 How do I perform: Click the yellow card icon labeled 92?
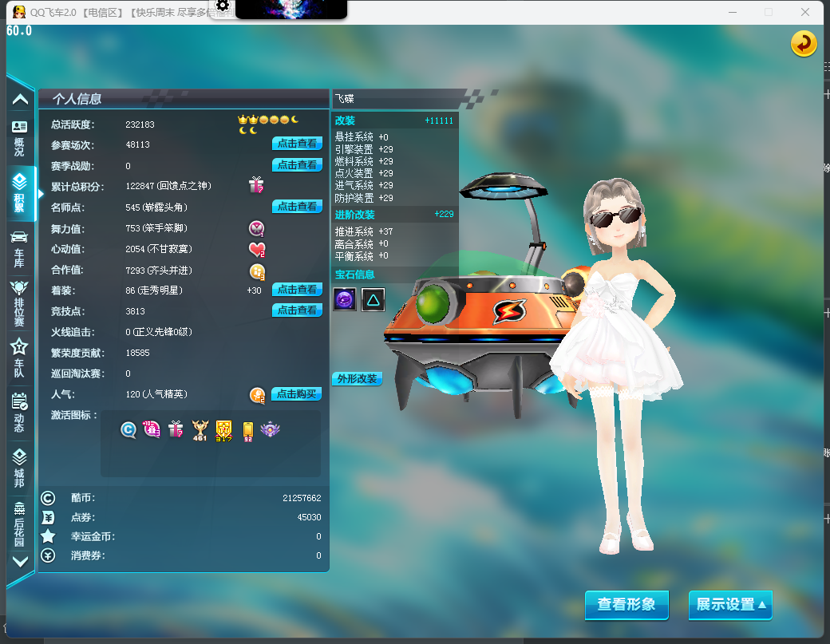(x=247, y=431)
